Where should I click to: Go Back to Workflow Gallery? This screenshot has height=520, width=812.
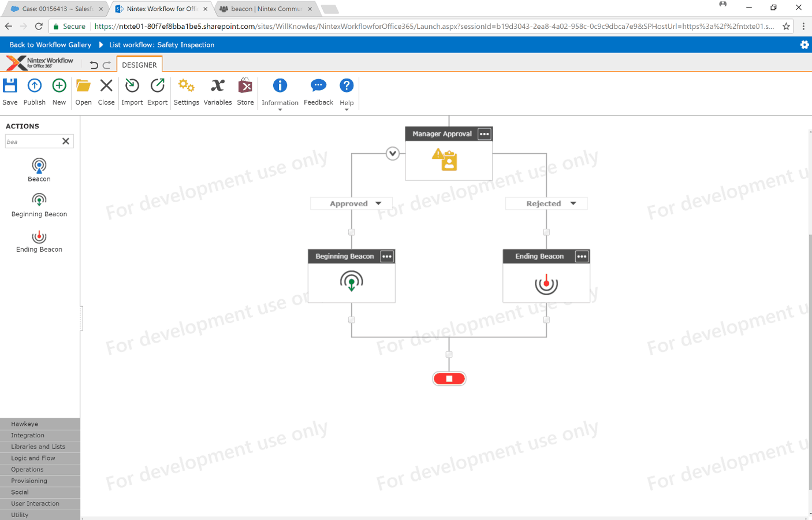click(x=50, y=45)
